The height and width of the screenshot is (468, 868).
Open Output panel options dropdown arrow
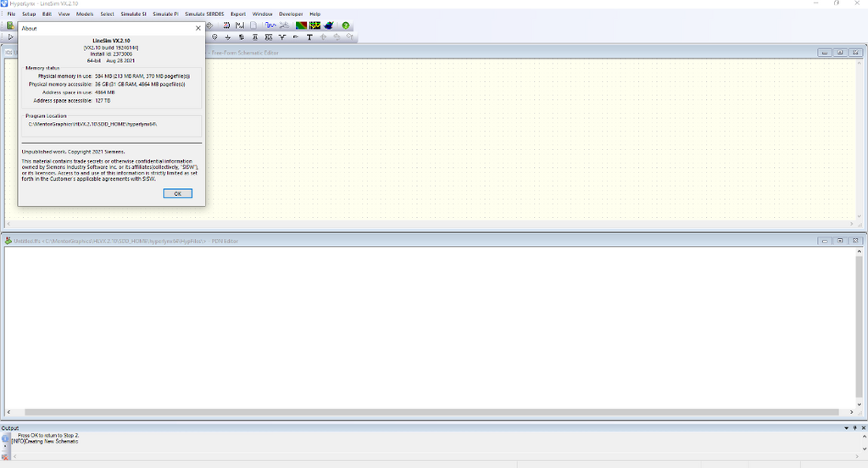pyautogui.click(x=847, y=428)
